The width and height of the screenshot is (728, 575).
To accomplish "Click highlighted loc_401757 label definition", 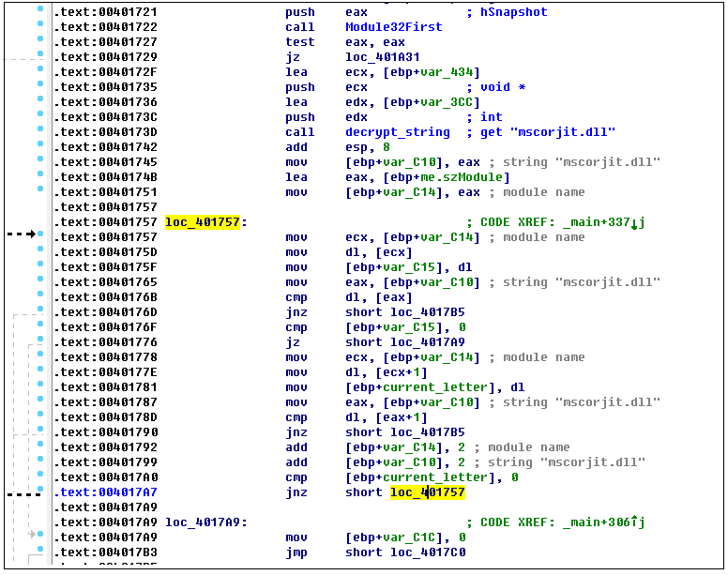I will [x=203, y=222].
